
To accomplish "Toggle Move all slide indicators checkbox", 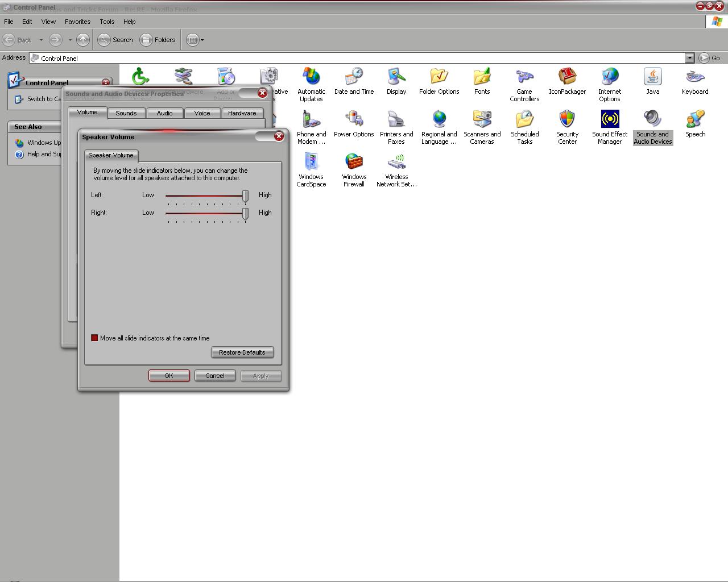I will [x=94, y=338].
